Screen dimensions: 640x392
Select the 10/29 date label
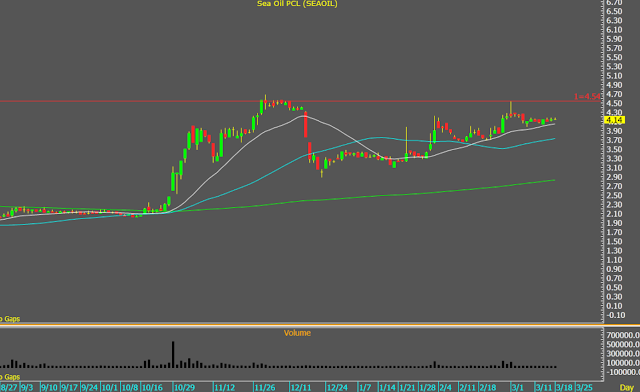pyautogui.click(x=184, y=387)
